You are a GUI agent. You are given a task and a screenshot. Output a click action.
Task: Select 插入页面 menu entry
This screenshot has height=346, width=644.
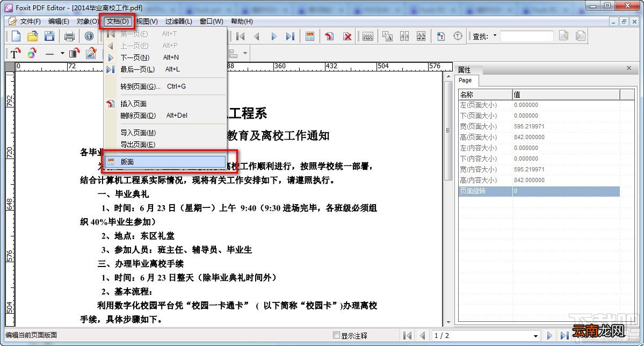165,104
